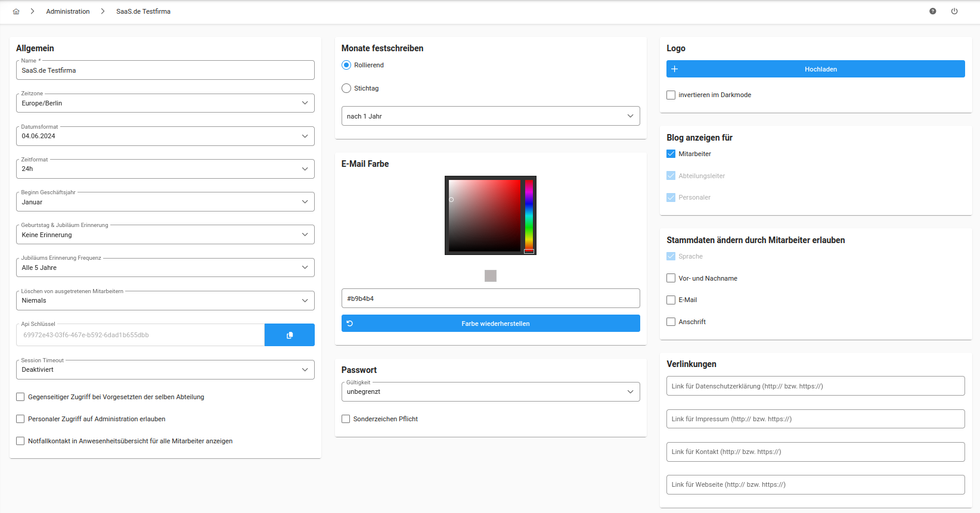Copy the API key with copy icon
The width and height of the screenshot is (980, 513).
point(290,335)
